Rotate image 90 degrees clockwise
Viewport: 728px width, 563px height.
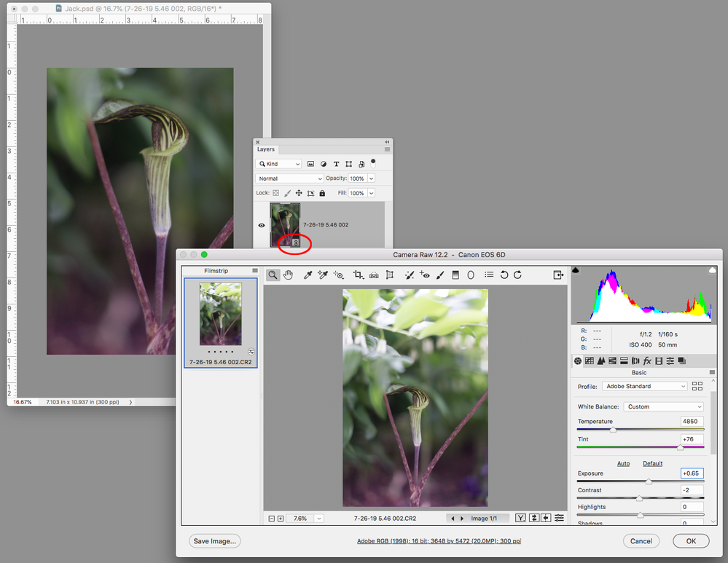pyautogui.click(x=517, y=275)
